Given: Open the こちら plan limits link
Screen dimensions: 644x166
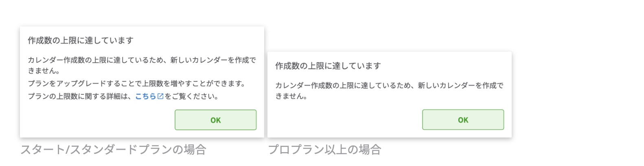Looking at the screenshot, I should [x=145, y=96].
